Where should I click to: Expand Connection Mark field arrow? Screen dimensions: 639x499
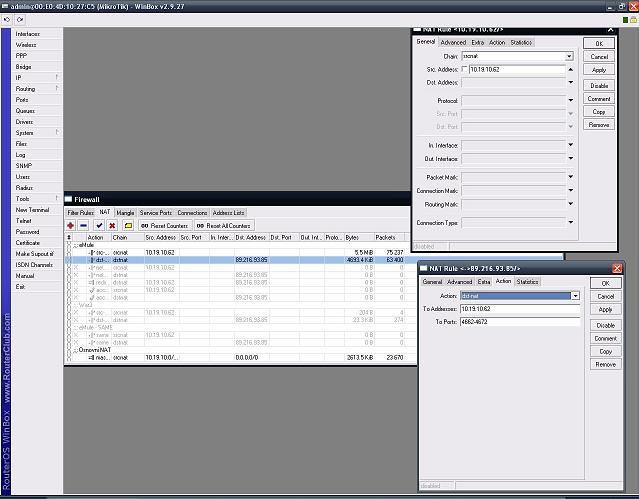(571, 190)
